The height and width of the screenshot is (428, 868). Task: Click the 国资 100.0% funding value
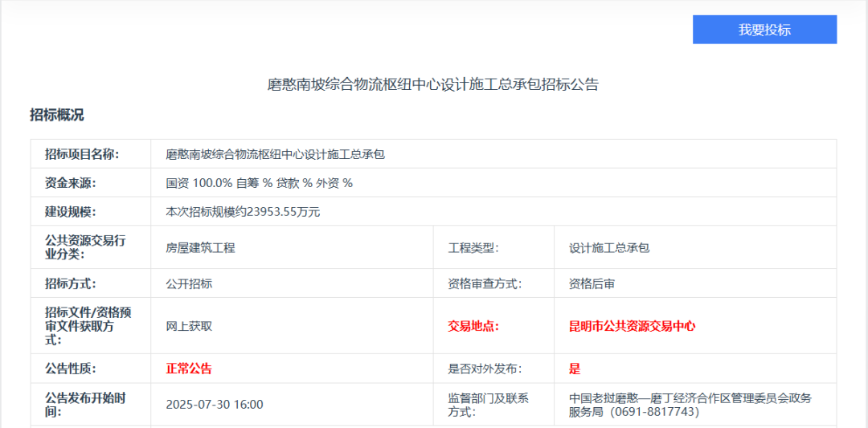tap(259, 183)
